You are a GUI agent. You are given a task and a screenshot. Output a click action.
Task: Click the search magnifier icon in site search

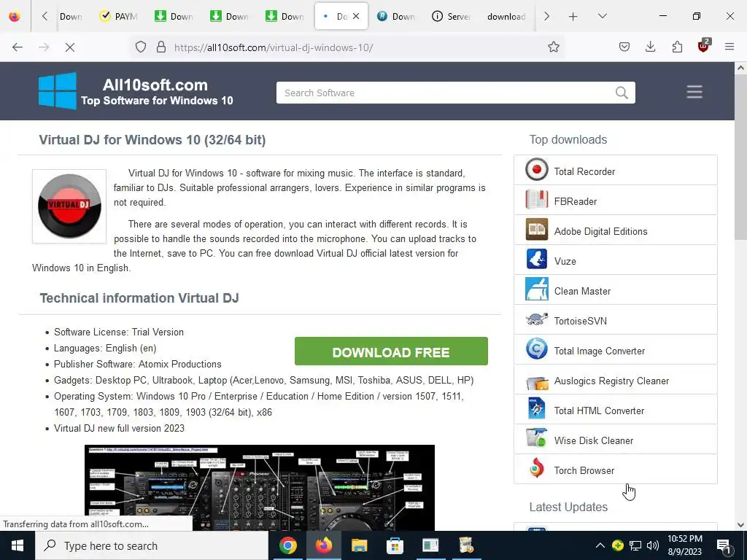[x=622, y=93]
